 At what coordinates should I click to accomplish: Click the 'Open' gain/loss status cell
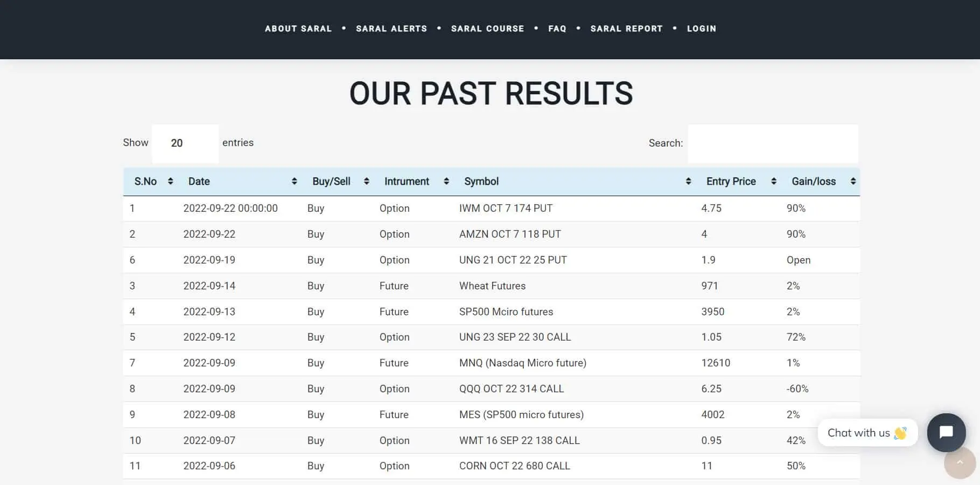point(799,260)
